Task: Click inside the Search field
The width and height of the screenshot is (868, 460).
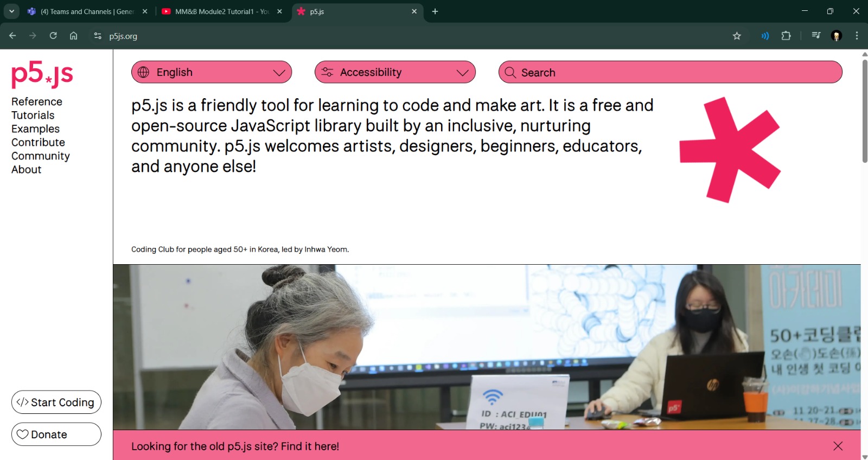Action: point(671,72)
